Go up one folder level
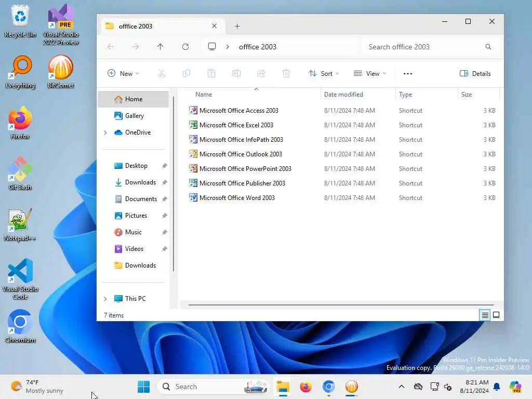The width and height of the screenshot is (532, 399). coord(161,47)
